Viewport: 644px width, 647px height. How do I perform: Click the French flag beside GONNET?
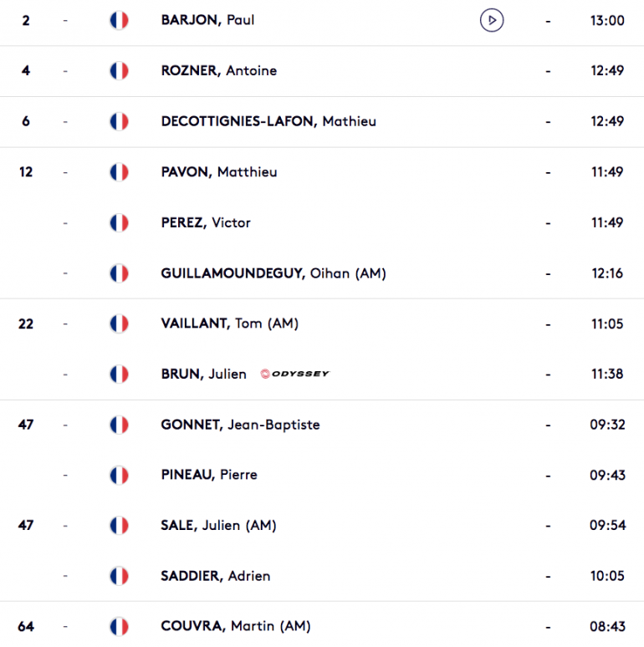coord(119,425)
